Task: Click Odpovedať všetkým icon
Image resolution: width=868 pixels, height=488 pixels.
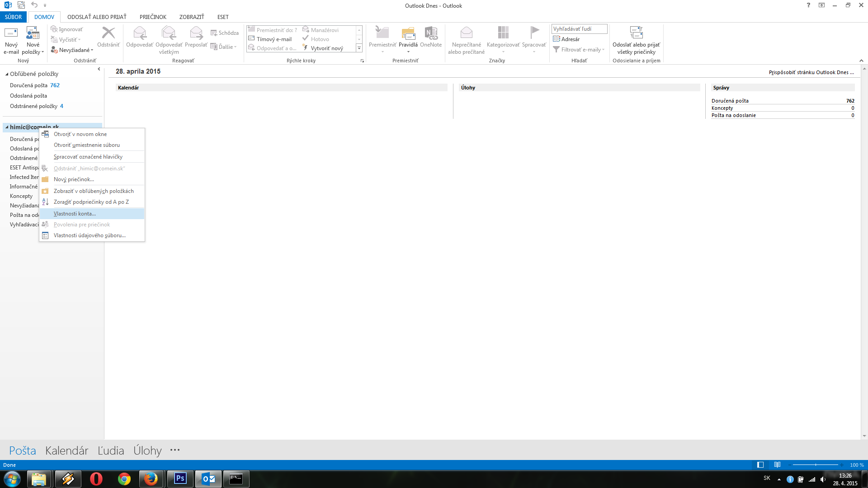Action: coord(169,33)
